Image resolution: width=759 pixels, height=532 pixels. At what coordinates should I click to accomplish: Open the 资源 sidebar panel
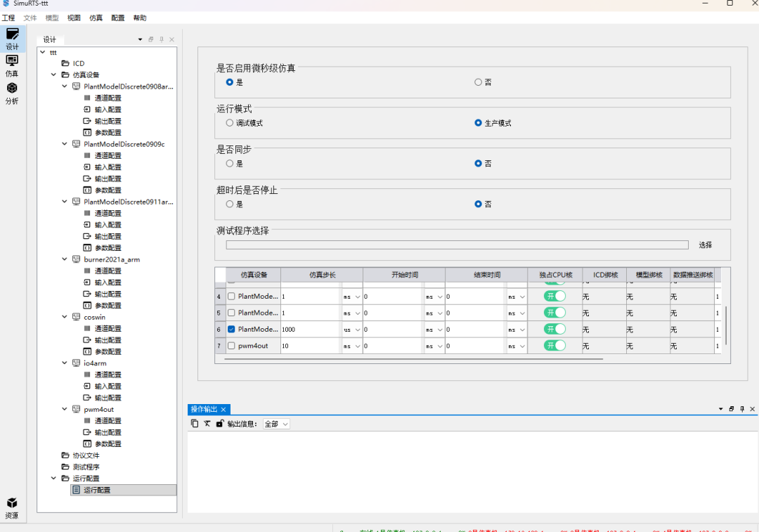point(12,508)
